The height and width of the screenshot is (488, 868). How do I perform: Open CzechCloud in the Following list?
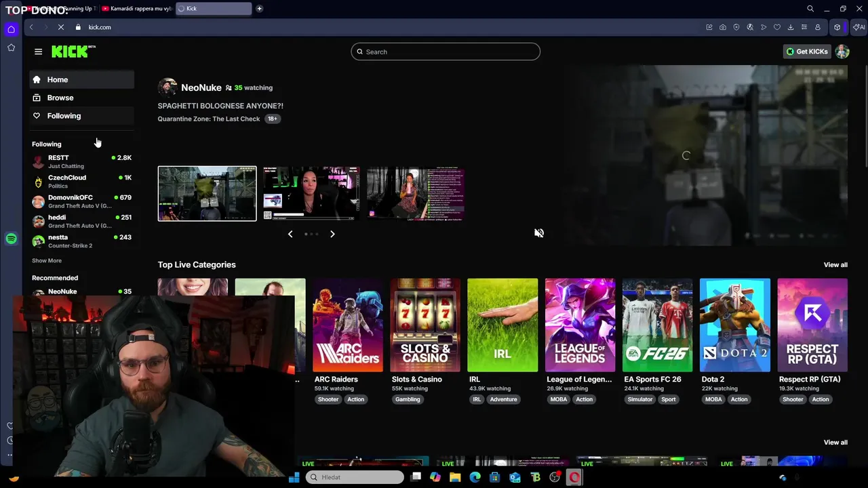pos(81,182)
